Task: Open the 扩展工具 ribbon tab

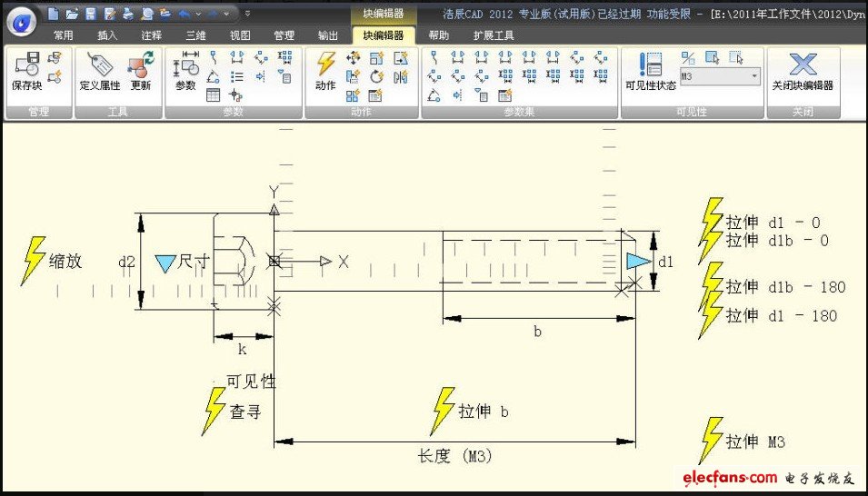Action: tap(494, 35)
